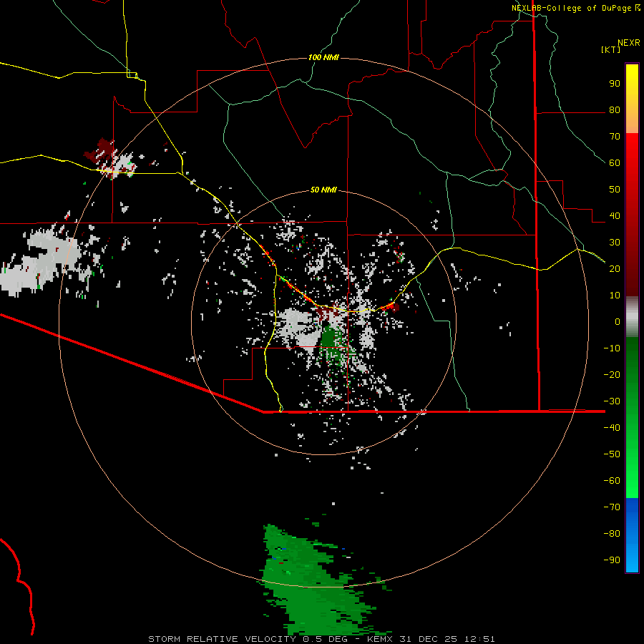Click the yellow segment of the color bar

[x=632, y=84]
